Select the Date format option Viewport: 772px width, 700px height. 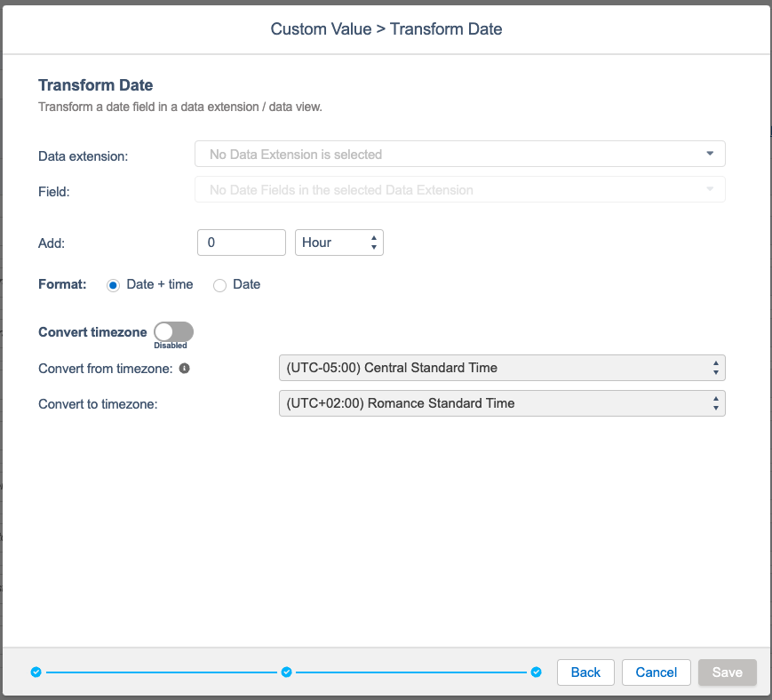coord(219,284)
